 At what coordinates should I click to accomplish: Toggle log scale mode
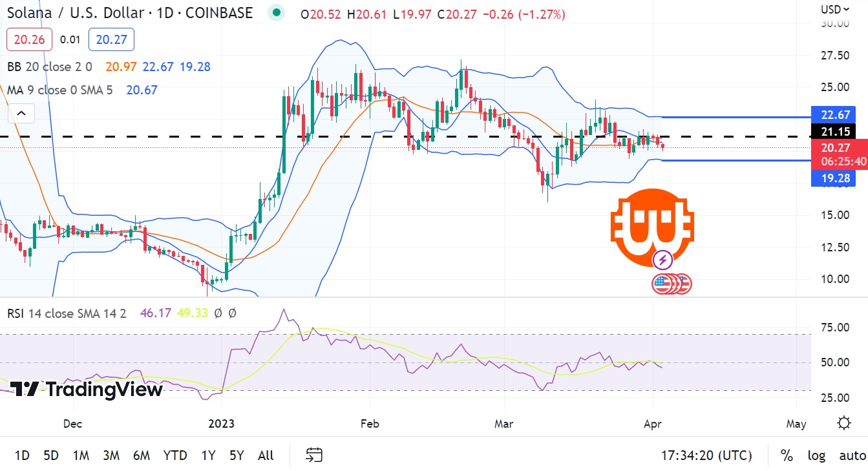coord(816,455)
